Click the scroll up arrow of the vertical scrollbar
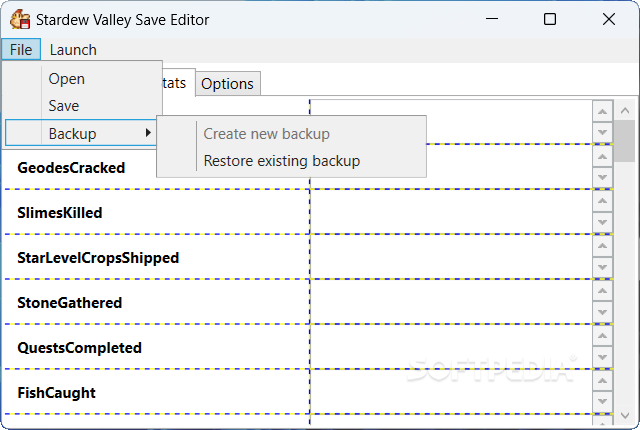Screen dimensions: 640x430 click(x=624, y=110)
